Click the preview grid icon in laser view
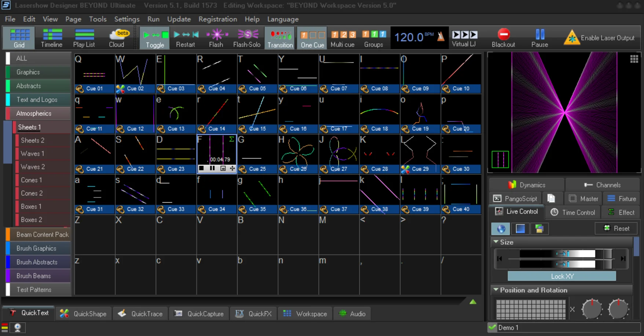Viewport: 644px width, 336px height. click(634, 59)
